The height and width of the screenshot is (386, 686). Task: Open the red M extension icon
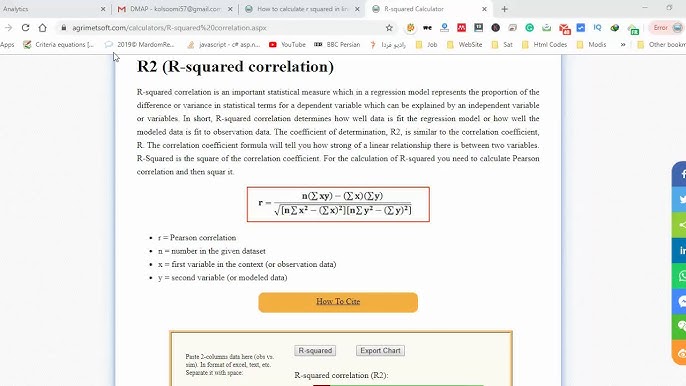461,28
